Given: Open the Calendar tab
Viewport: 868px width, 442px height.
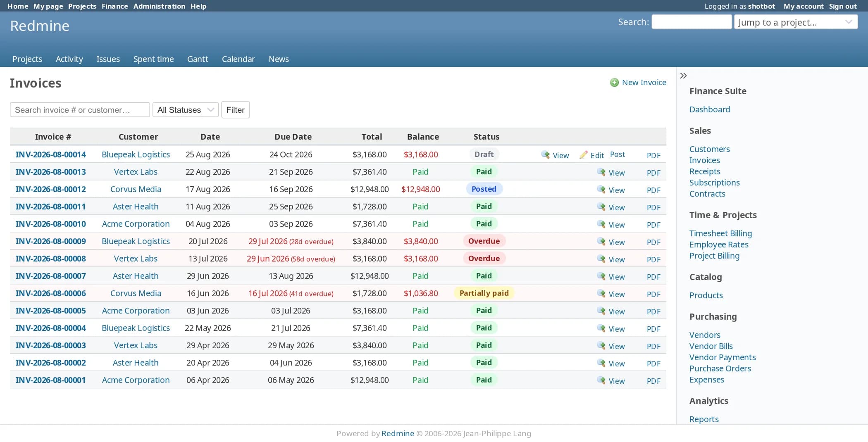Looking at the screenshot, I should click(238, 59).
